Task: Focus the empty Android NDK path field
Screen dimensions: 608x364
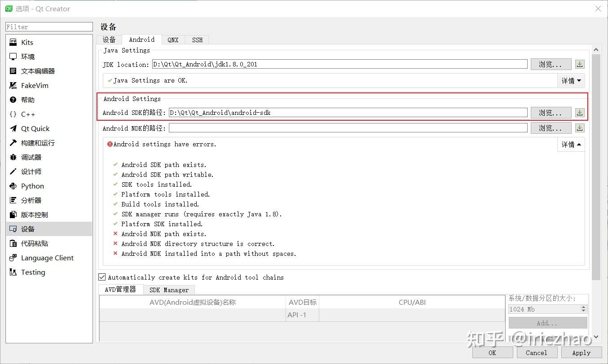Action: click(348, 128)
